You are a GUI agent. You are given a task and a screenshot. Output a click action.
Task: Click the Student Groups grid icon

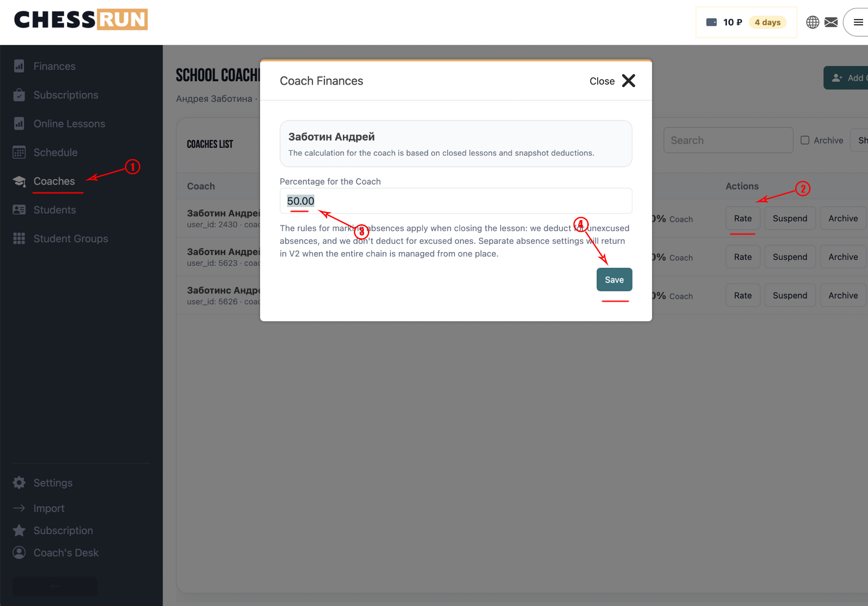coord(19,238)
